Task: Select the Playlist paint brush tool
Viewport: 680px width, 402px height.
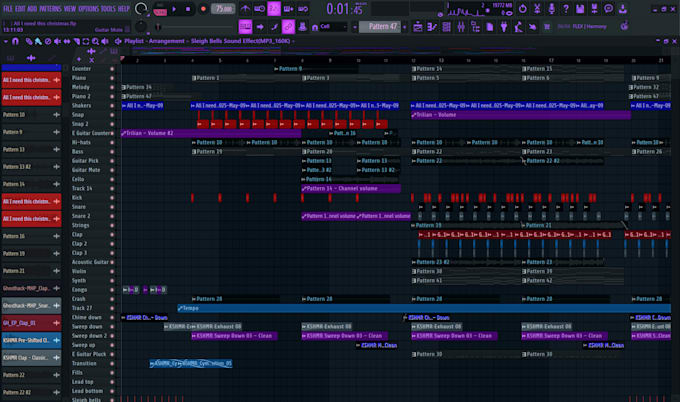Action: point(38,41)
